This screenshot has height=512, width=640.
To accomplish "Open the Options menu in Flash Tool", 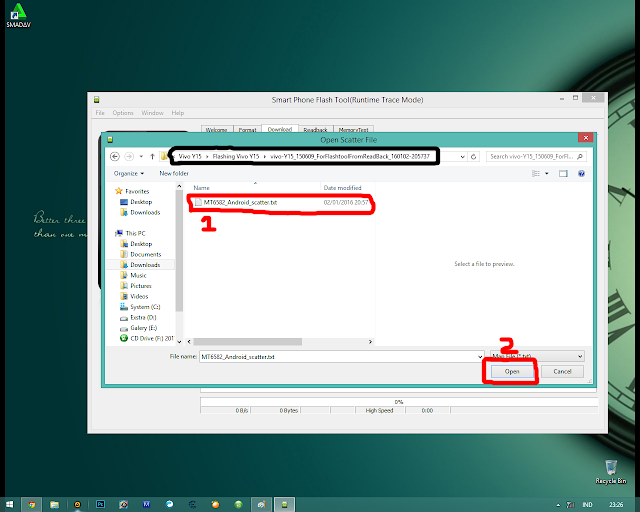I will (123, 113).
